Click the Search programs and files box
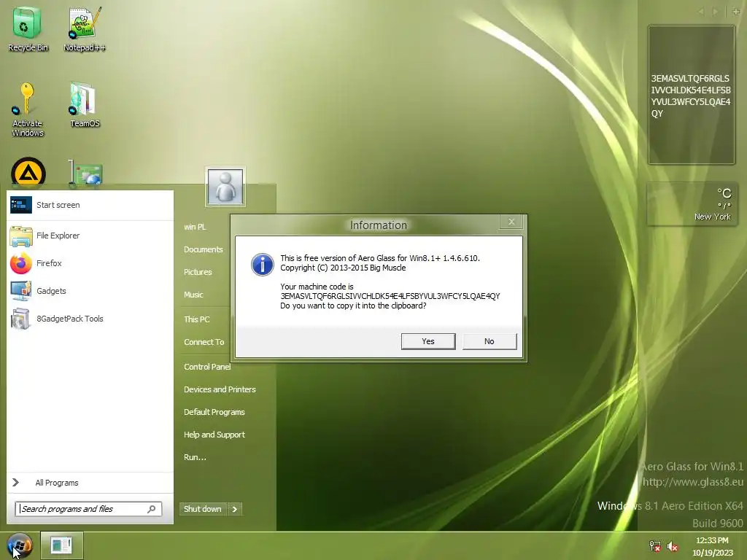747x560 pixels. click(x=88, y=509)
